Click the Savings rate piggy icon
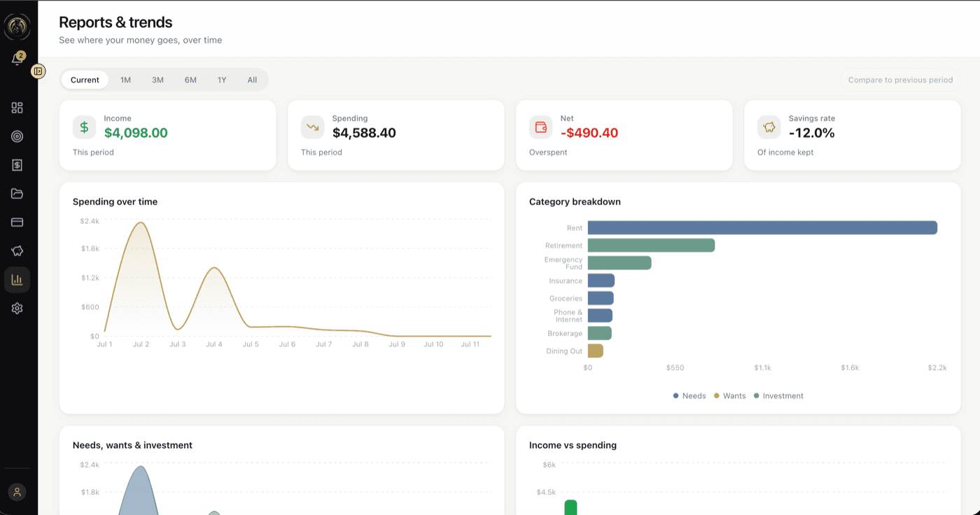 pyautogui.click(x=769, y=127)
